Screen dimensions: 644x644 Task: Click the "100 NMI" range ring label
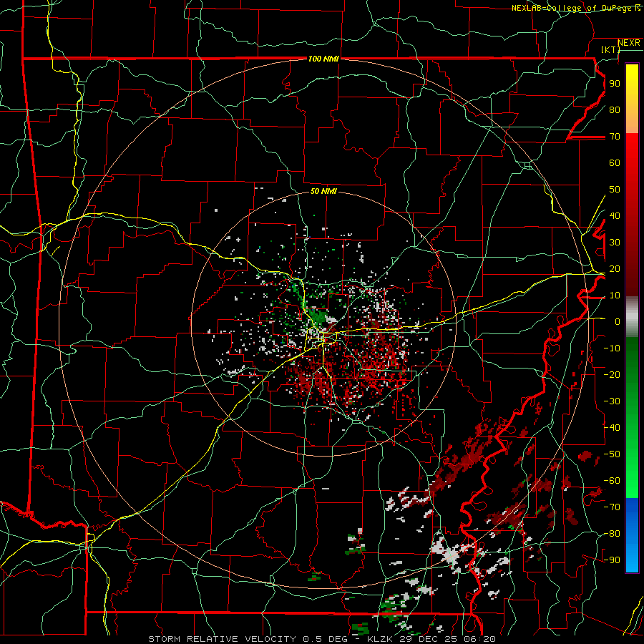[323, 59]
